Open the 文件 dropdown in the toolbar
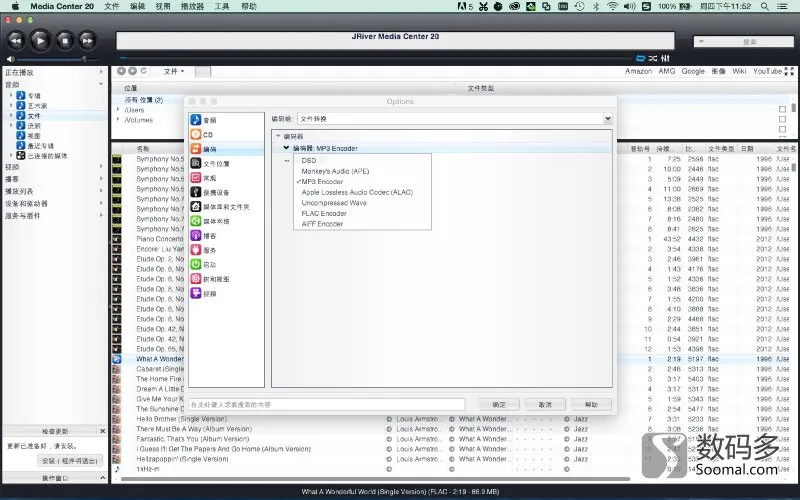 (x=174, y=71)
